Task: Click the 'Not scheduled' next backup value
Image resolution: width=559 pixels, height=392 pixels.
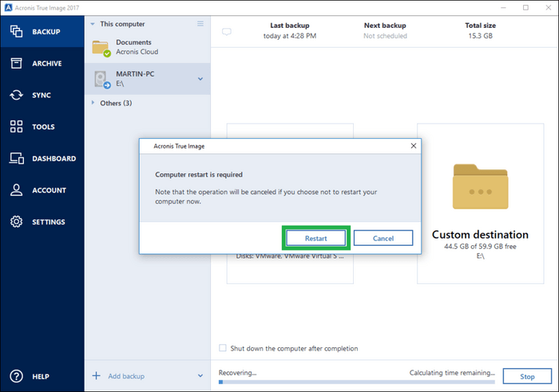Action: [x=385, y=36]
